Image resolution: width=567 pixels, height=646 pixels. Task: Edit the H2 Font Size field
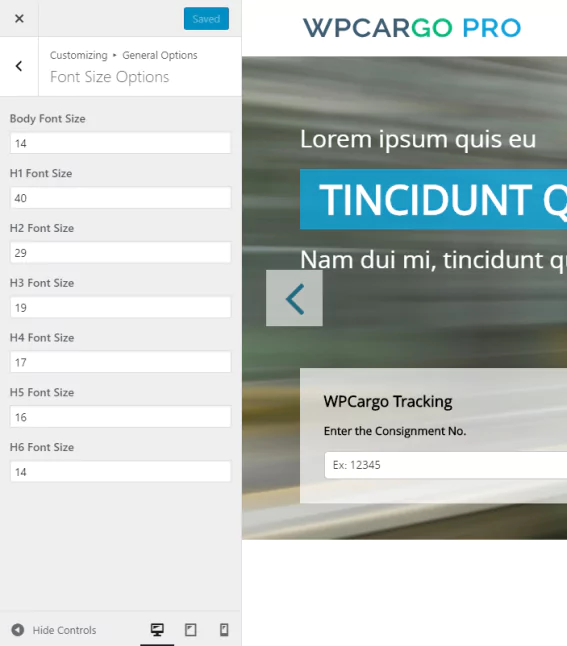click(x=120, y=253)
